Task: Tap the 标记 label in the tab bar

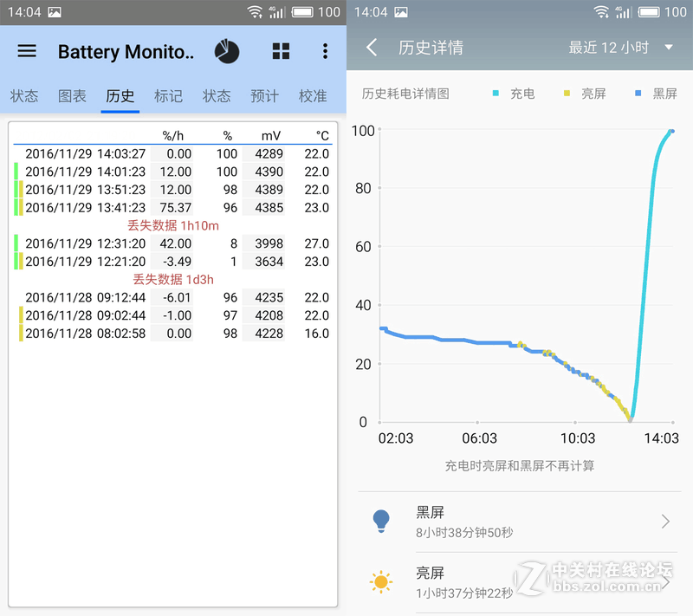Action: tap(168, 96)
